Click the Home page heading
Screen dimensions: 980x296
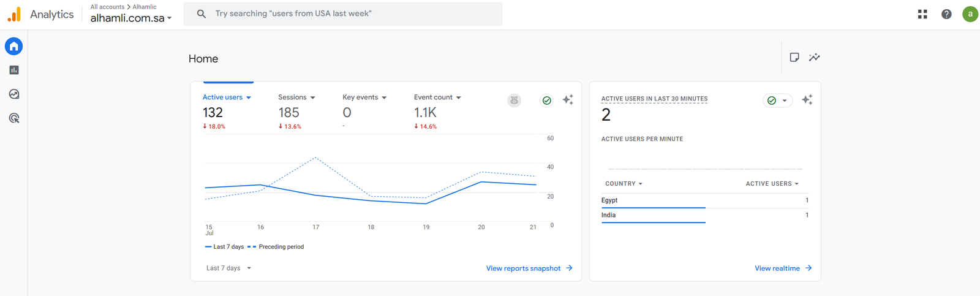203,59
